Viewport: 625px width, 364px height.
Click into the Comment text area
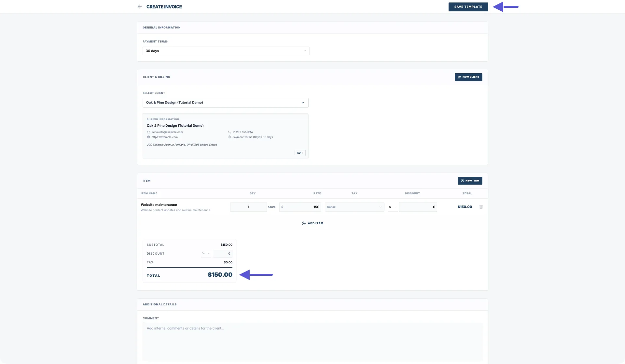[312, 341]
